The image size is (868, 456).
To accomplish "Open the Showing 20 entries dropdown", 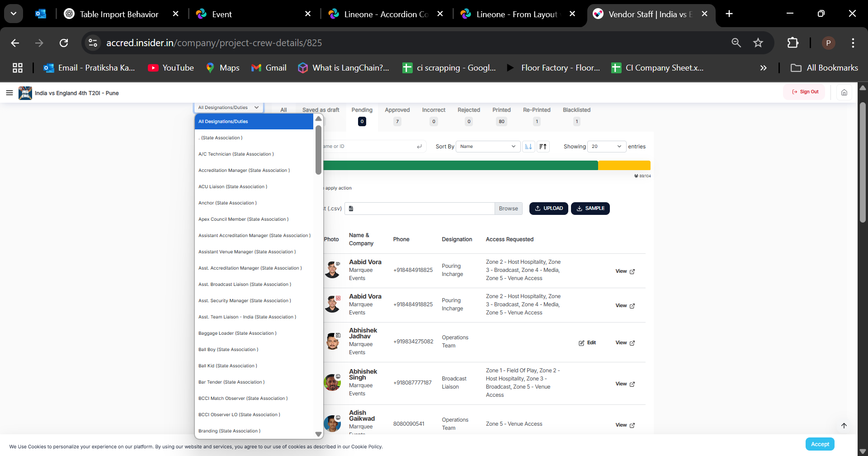I will click(606, 147).
